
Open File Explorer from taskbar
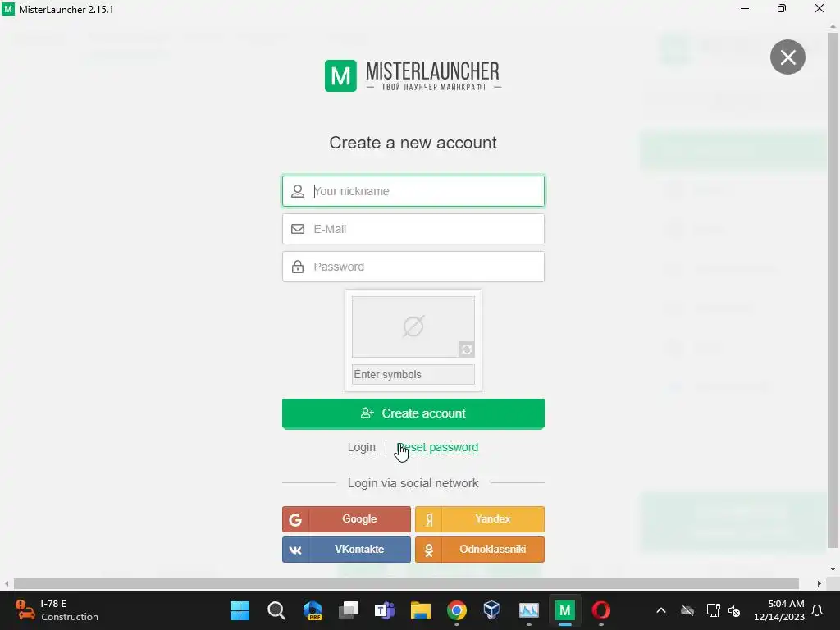click(x=421, y=610)
